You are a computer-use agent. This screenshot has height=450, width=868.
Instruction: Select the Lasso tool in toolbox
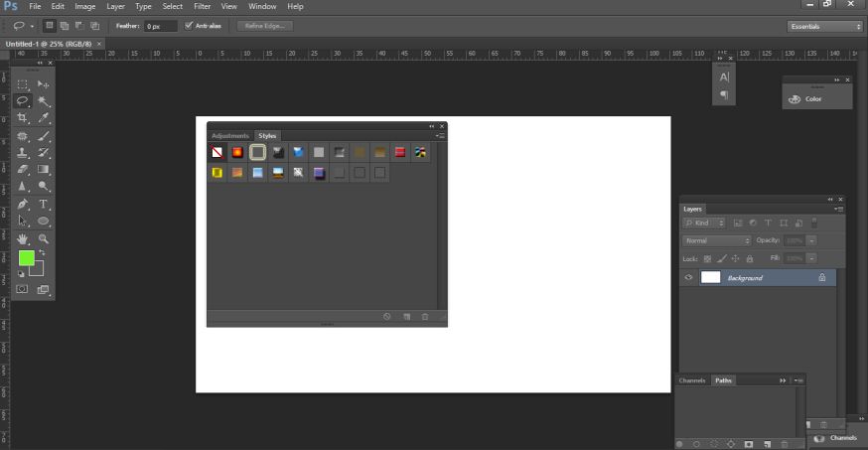pos(22,100)
